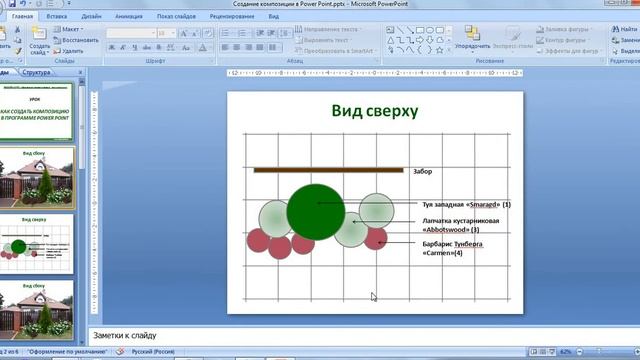Toggle bulleted list
640x360 pixels.
pos(225,33)
